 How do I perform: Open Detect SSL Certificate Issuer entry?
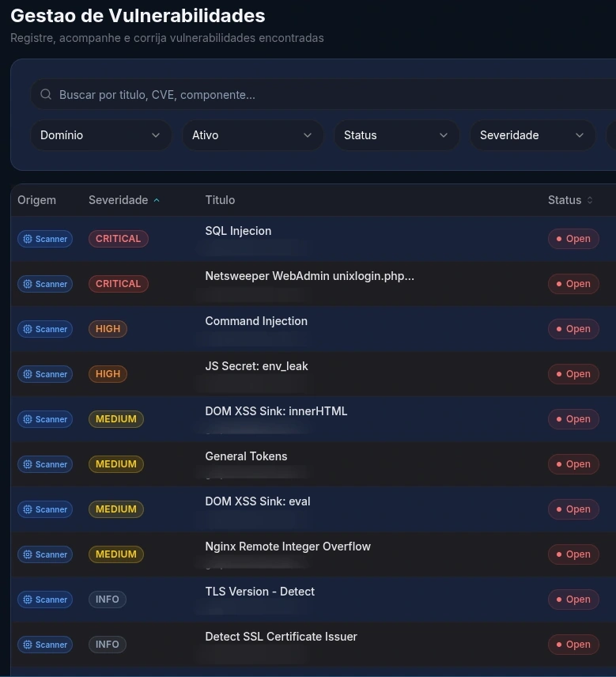tap(281, 637)
